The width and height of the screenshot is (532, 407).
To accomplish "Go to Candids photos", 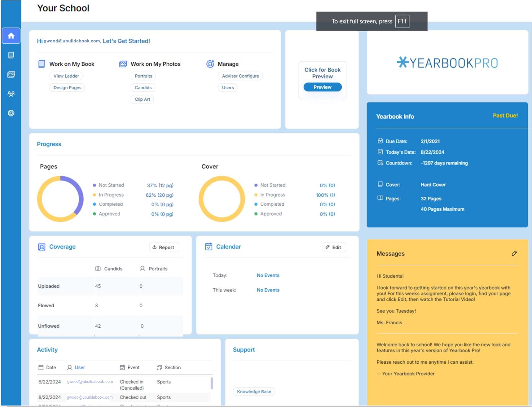I will tap(143, 88).
